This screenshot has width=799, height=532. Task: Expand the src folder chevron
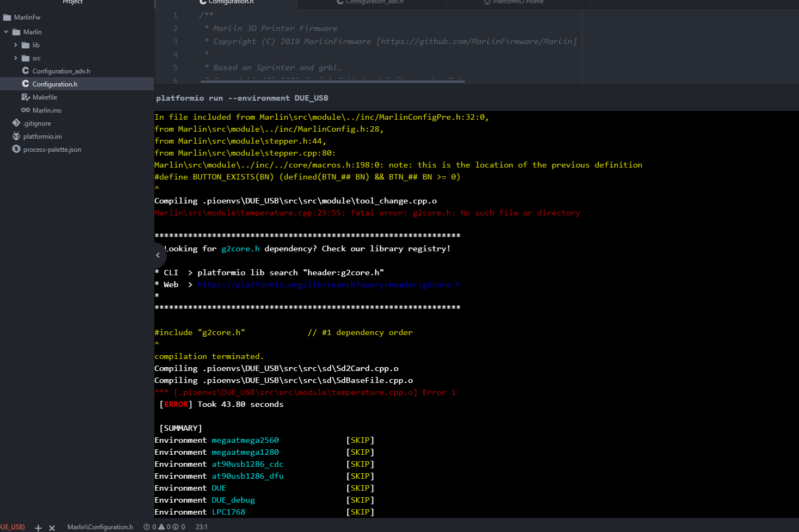tap(15, 58)
